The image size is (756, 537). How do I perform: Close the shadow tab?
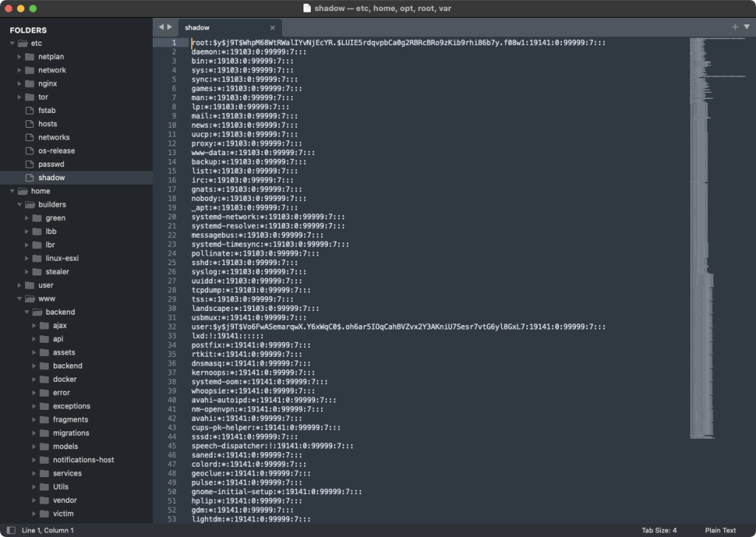[x=272, y=28]
